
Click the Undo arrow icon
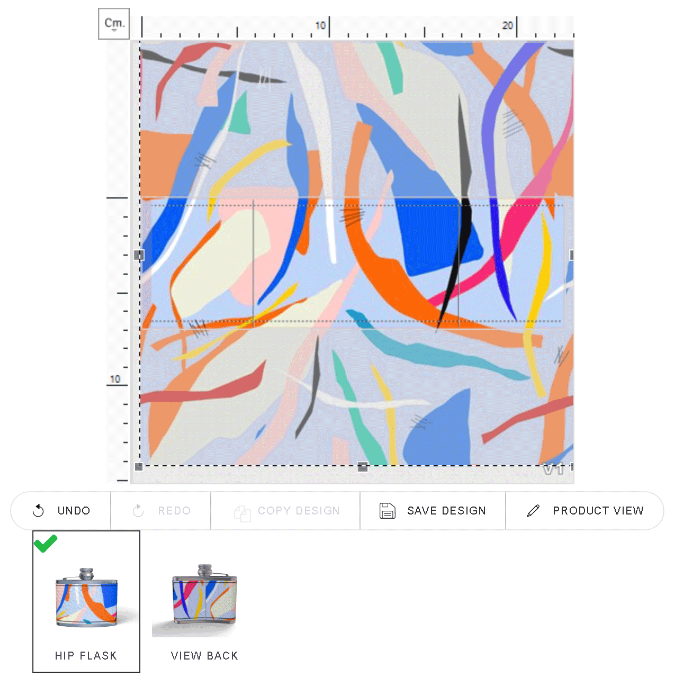38,510
